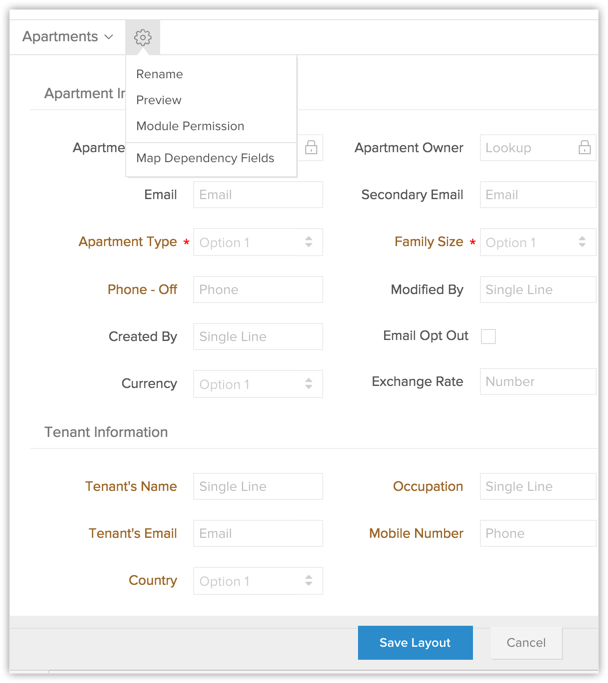Image resolution: width=608 pixels, height=683 pixels.
Task: Expand the Currency picklist
Action: click(x=257, y=384)
